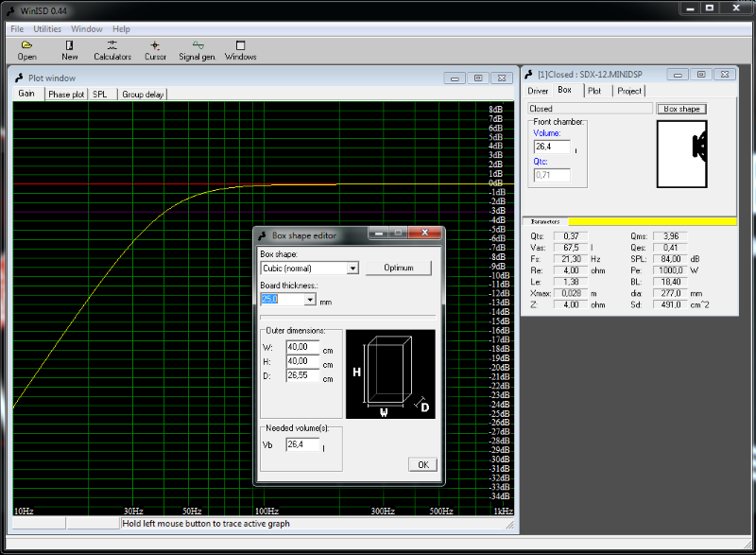Click the Plot window title icon
Image resolution: width=756 pixels, height=555 pixels.
tap(19, 78)
